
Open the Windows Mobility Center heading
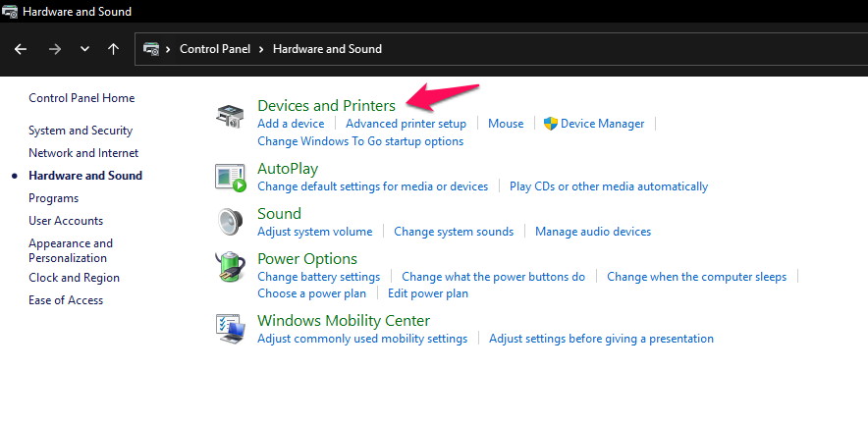(344, 321)
